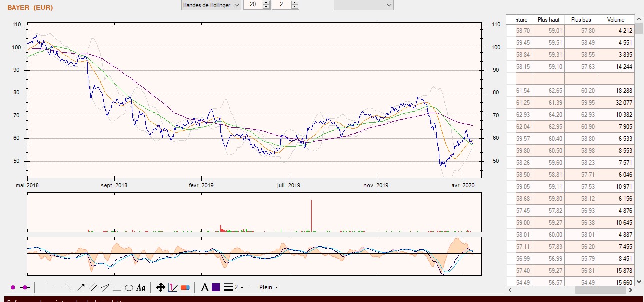Select the volume cell 4 212
Screen dimensions: 644x302
click(616, 30)
